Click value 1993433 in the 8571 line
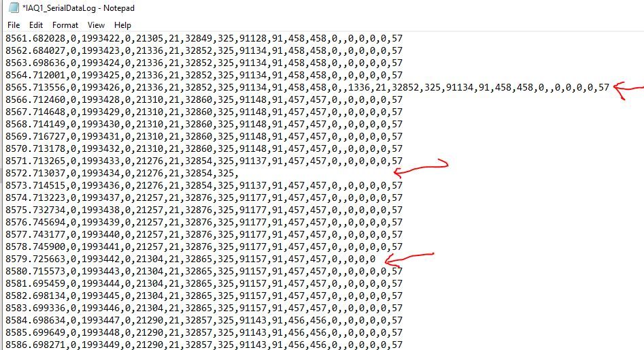 click(101, 161)
